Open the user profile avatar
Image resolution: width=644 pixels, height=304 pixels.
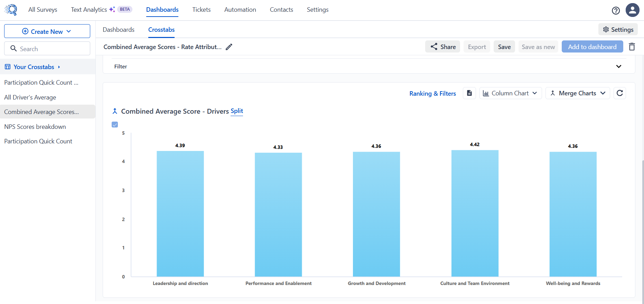click(x=632, y=10)
